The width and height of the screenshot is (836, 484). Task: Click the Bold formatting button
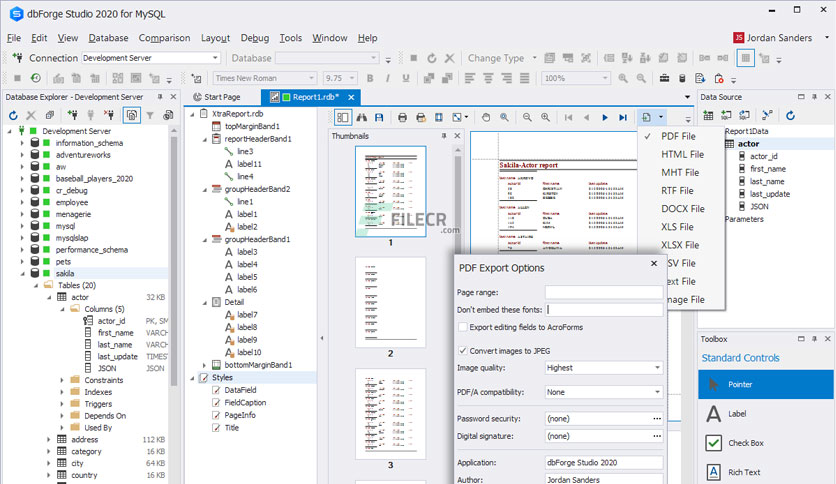pos(370,78)
